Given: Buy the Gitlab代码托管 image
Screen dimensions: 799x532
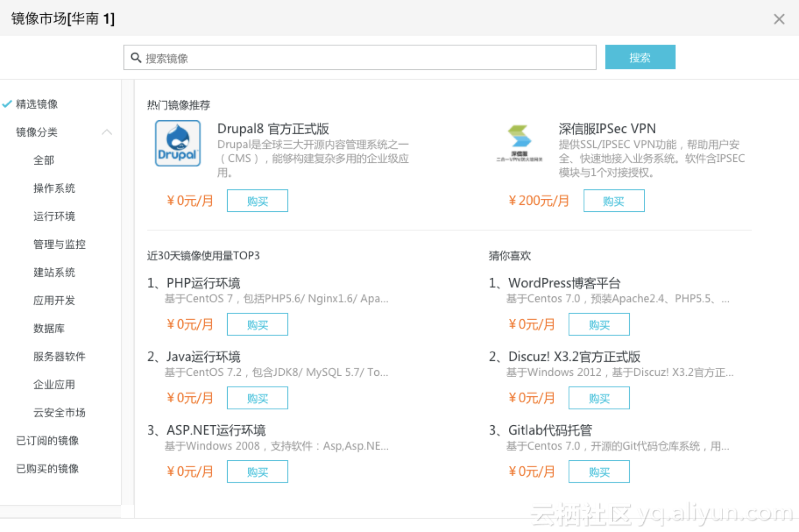Looking at the screenshot, I should tap(599, 471).
